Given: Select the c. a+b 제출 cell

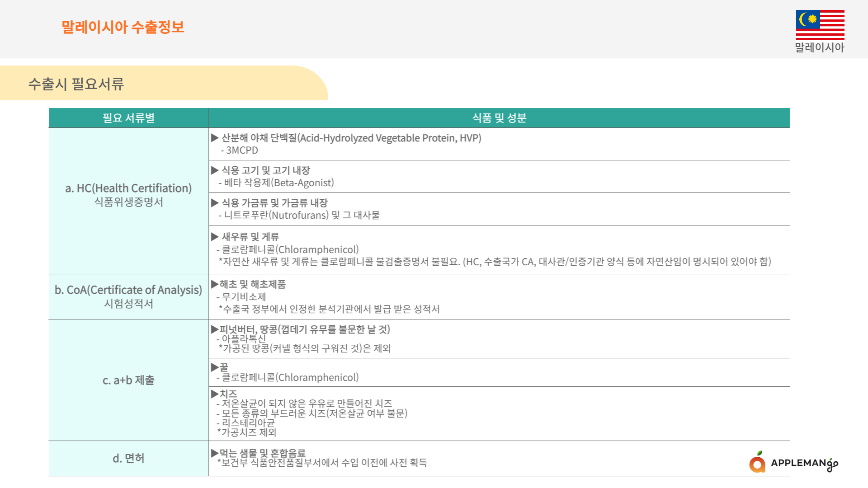Looking at the screenshot, I should (x=128, y=380).
